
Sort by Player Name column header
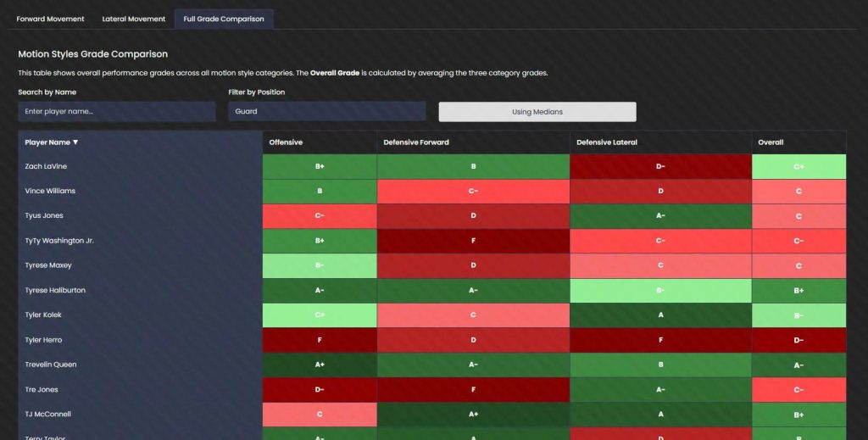tap(52, 142)
